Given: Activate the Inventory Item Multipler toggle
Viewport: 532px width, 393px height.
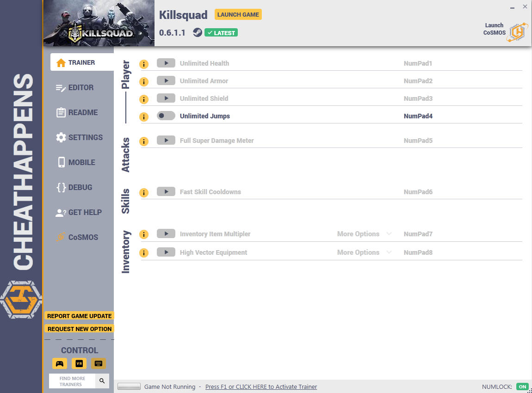Looking at the screenshot, I should coord(166,233).
